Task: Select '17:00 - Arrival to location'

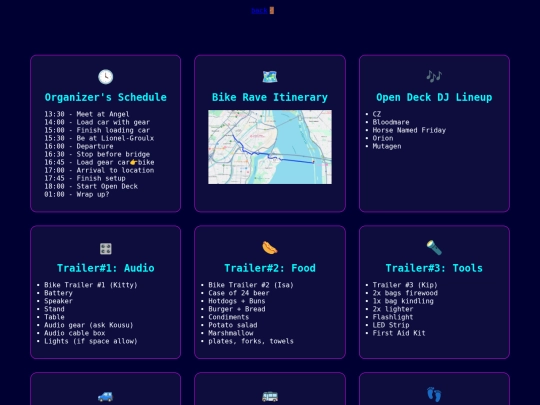Action: coord(99,170)
